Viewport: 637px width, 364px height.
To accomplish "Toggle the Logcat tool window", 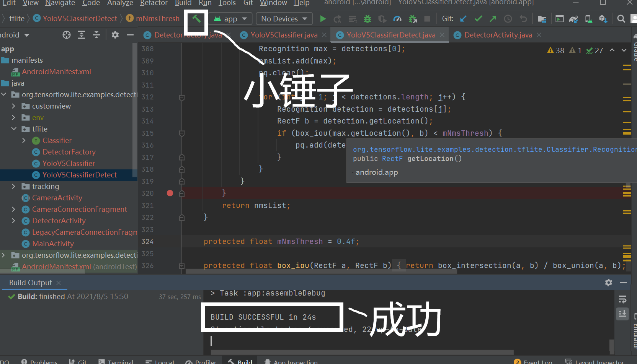I will (160, 361).
